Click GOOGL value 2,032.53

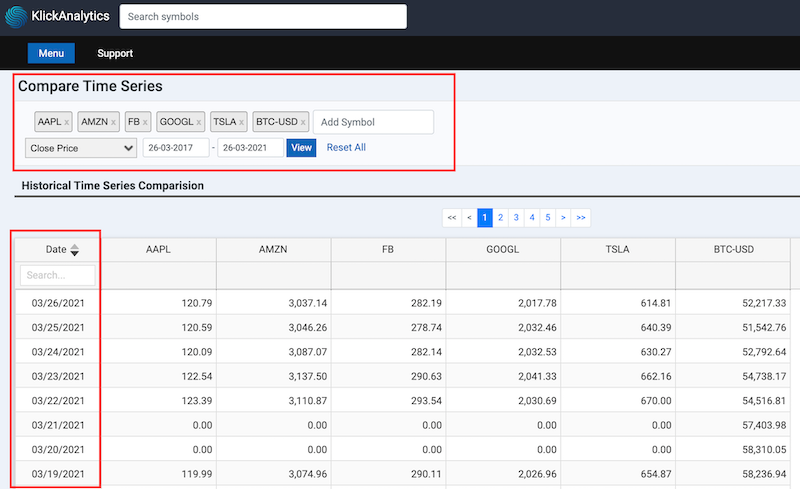point(537,352)
